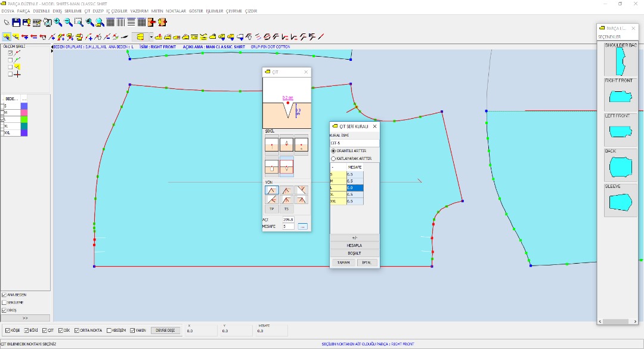Select the first YÖN direction icon
644x349 pixels.
pos(271,190)
